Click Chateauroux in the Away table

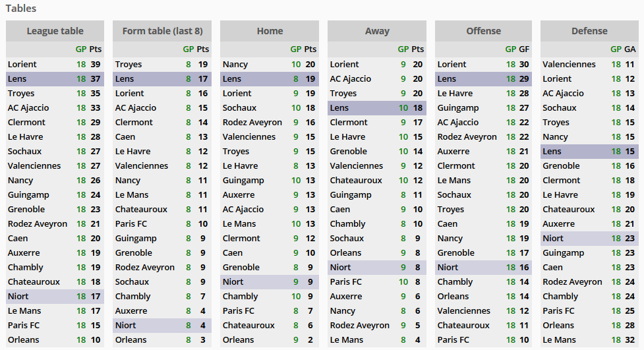coord(356,180)
